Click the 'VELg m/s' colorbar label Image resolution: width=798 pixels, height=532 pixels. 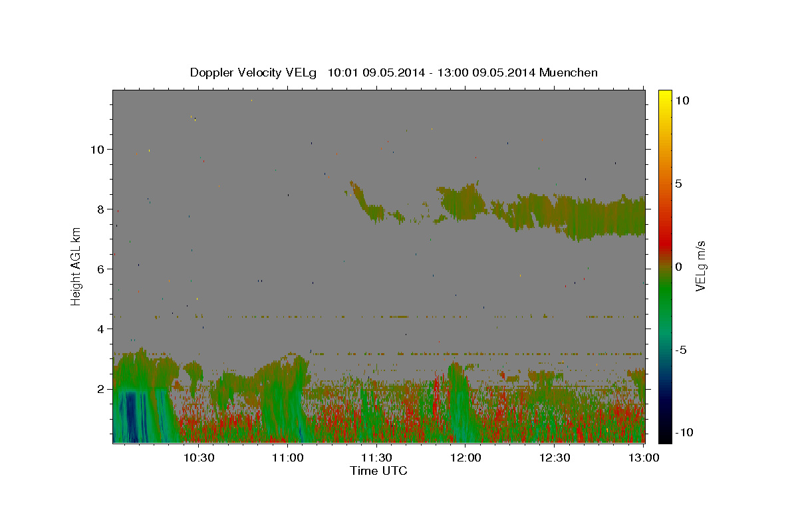coord(700,266)
